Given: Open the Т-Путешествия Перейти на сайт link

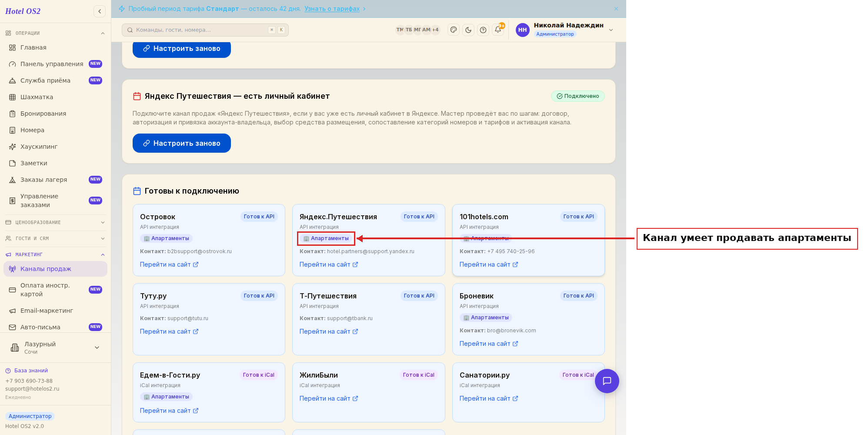Looking at the screenshot, I should [x=329, y=331].
